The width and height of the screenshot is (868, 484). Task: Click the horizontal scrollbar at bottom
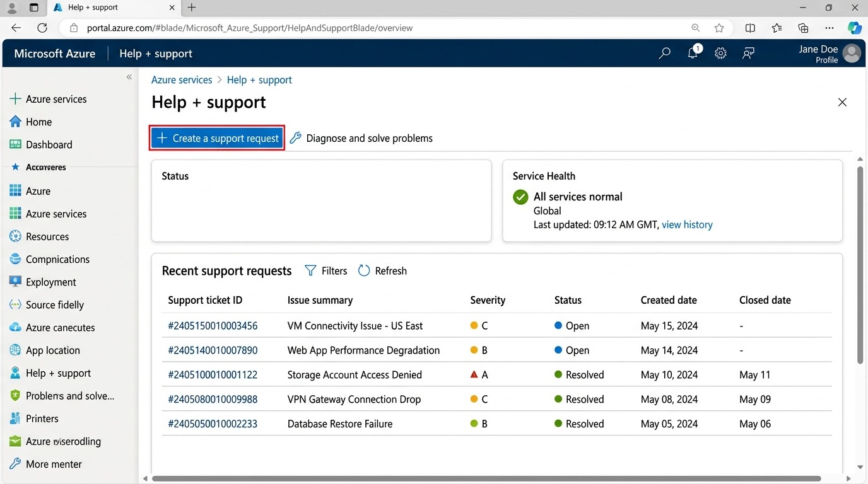pyautogui.click(x=486, y=478)
